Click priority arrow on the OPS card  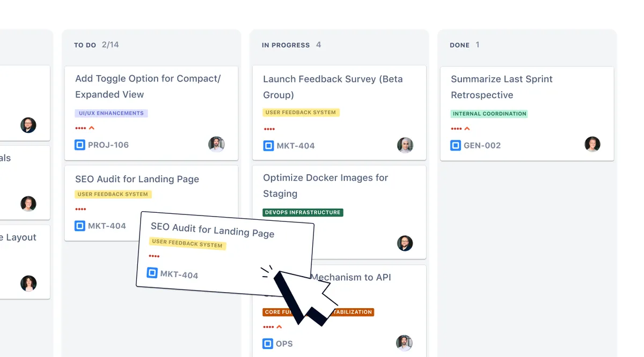coord(279,327)
